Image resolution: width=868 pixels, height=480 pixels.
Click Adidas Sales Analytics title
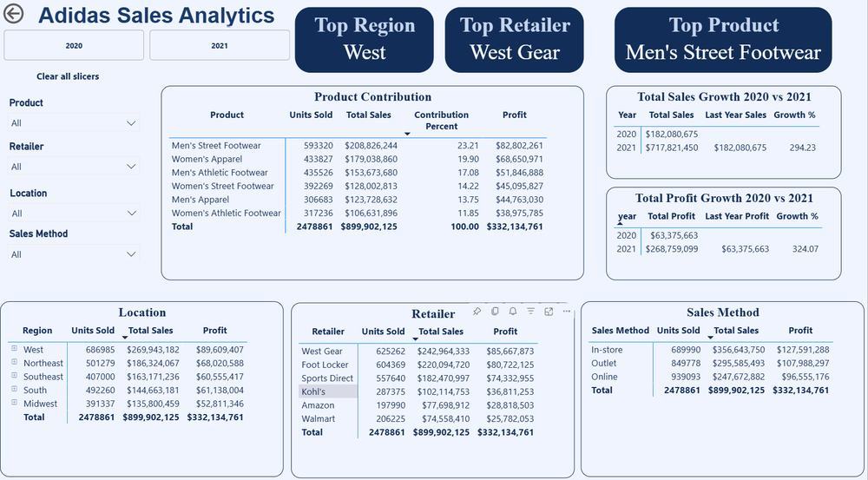(x=156, y=15)
